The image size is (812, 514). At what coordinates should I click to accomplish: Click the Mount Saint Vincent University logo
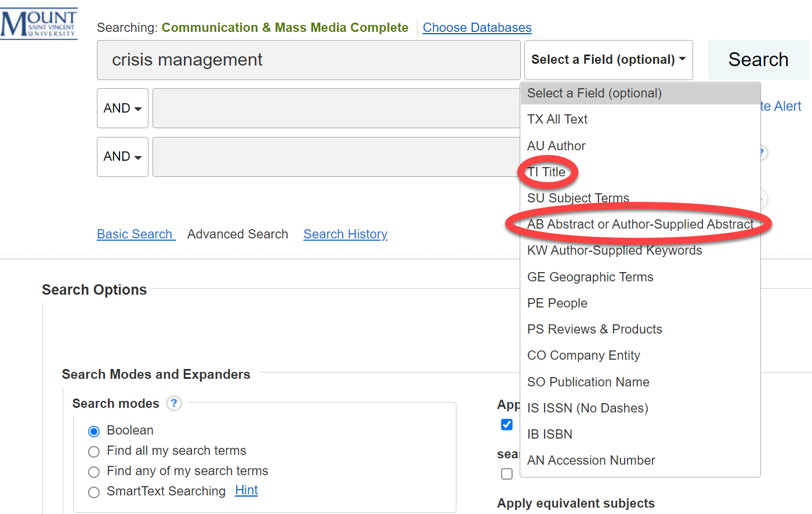pyautogui.click(x=39, y=24)
